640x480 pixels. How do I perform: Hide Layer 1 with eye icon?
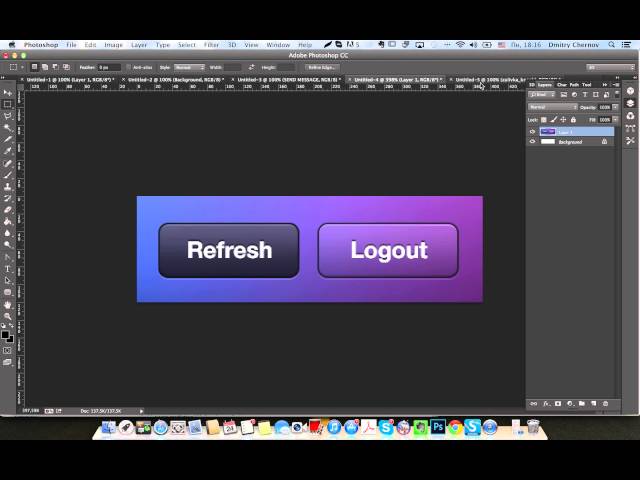[532, 132]
